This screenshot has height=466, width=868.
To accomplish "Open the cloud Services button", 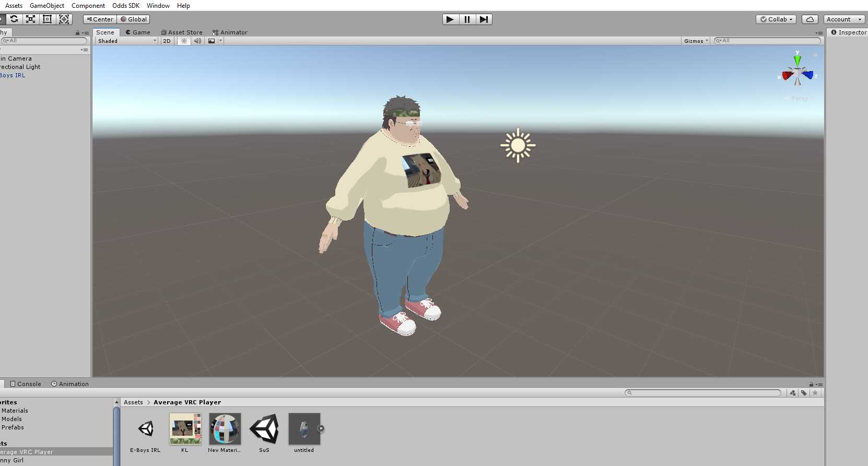I will point(810,19).
